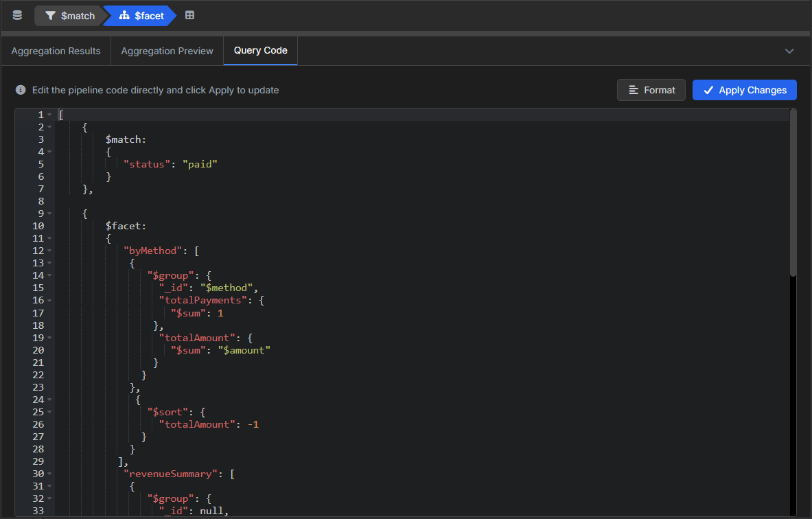Select the Query Code tab

(260, 50)
